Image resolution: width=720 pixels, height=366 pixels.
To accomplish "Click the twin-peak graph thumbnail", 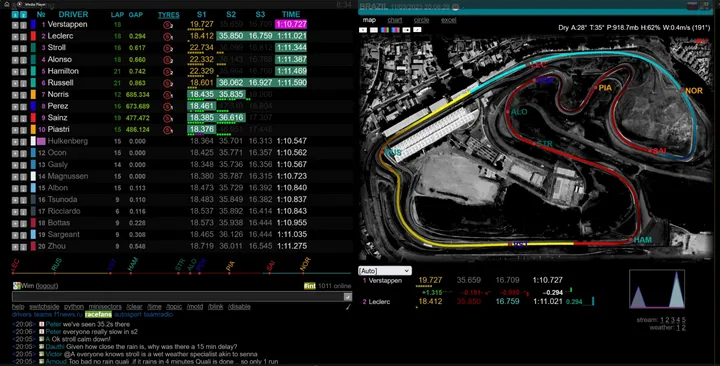I will tap(657, 289).
